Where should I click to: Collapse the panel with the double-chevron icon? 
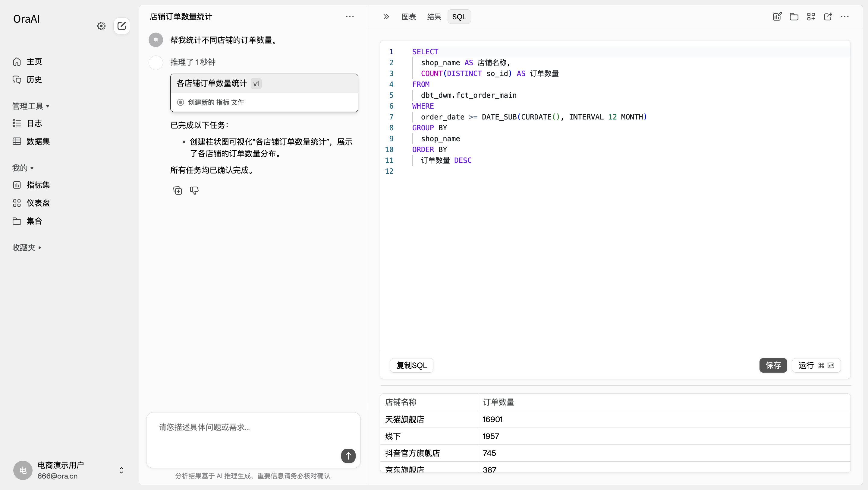pos(386,16)
